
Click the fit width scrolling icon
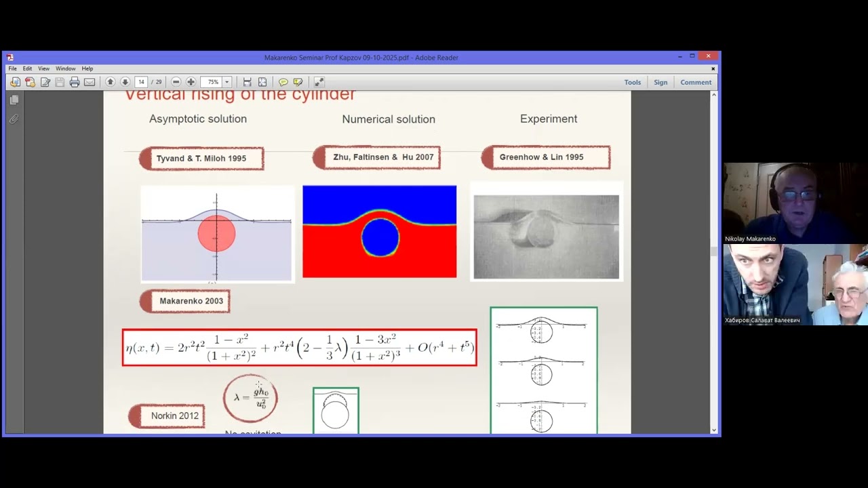pos(248,82)
